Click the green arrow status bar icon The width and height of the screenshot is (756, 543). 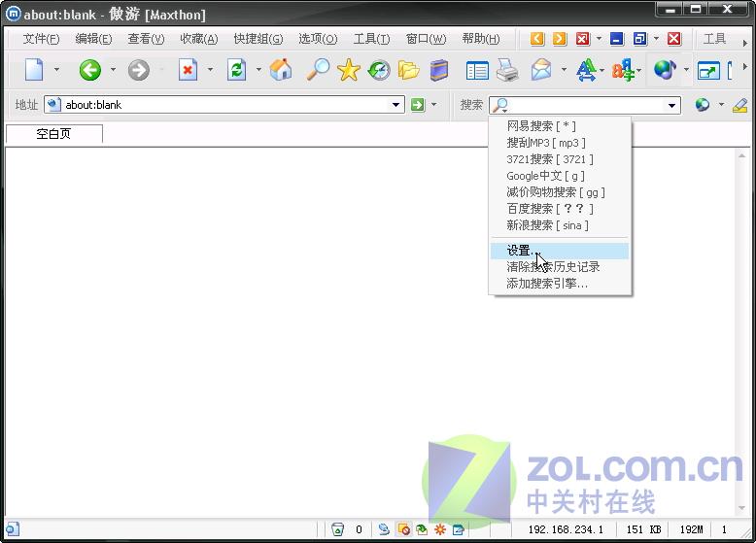point(422,529)
